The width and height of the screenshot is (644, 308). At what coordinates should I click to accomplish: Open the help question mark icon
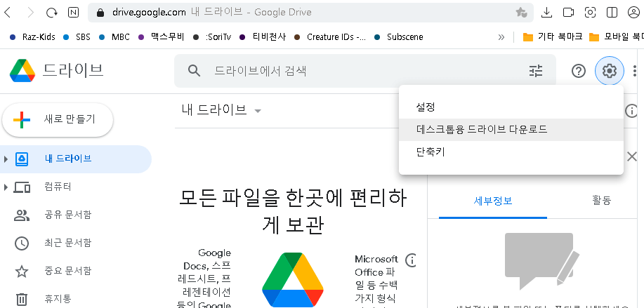coord(578,71)
